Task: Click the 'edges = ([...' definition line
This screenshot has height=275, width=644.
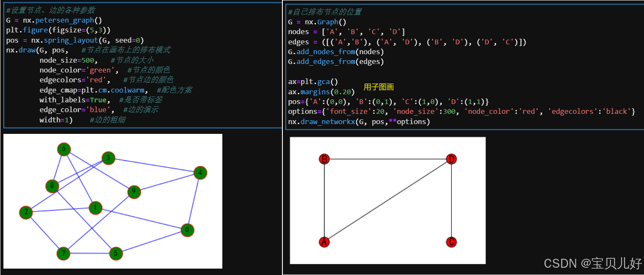Action: (x=408, y=42)
